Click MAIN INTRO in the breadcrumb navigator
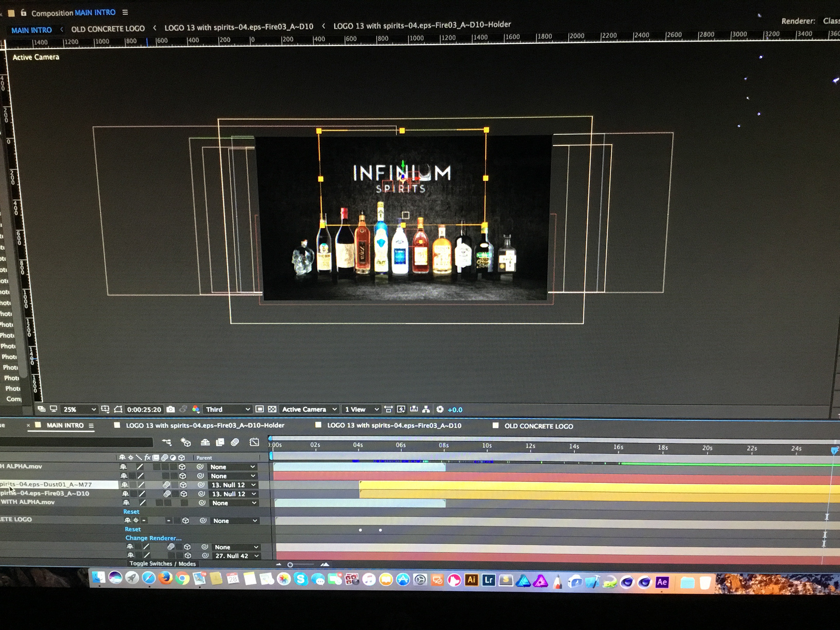Screen dimensions: 840x630 (31, 30)
